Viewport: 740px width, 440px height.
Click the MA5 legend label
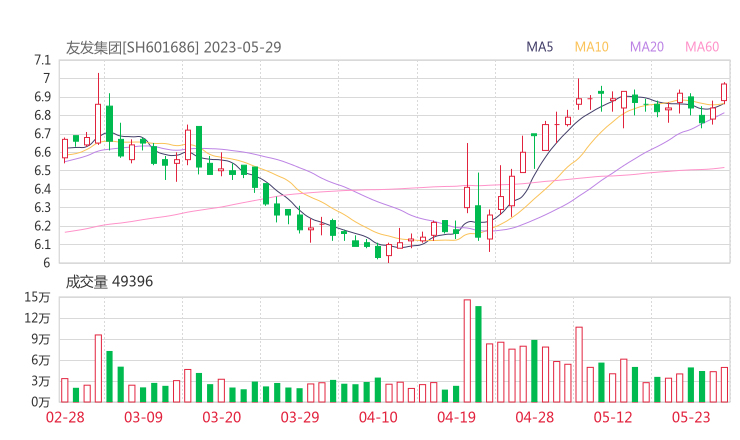(x=539, y=47)
